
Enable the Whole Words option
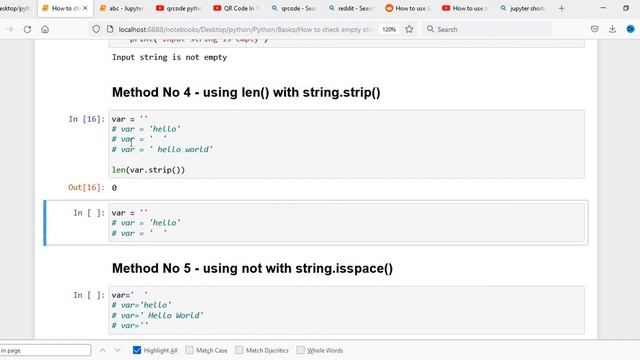(x=300, y=350)
